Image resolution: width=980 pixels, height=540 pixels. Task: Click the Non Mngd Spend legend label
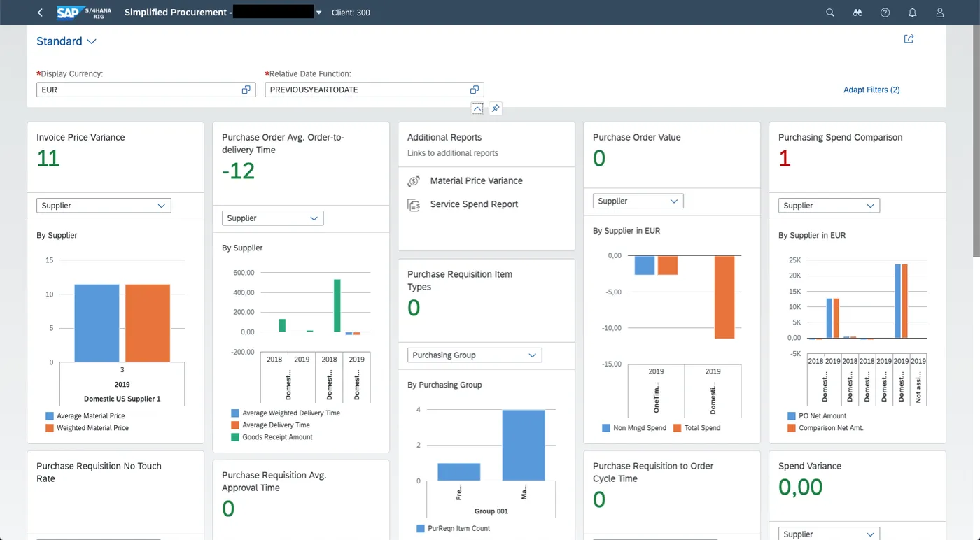coord(640,428)
